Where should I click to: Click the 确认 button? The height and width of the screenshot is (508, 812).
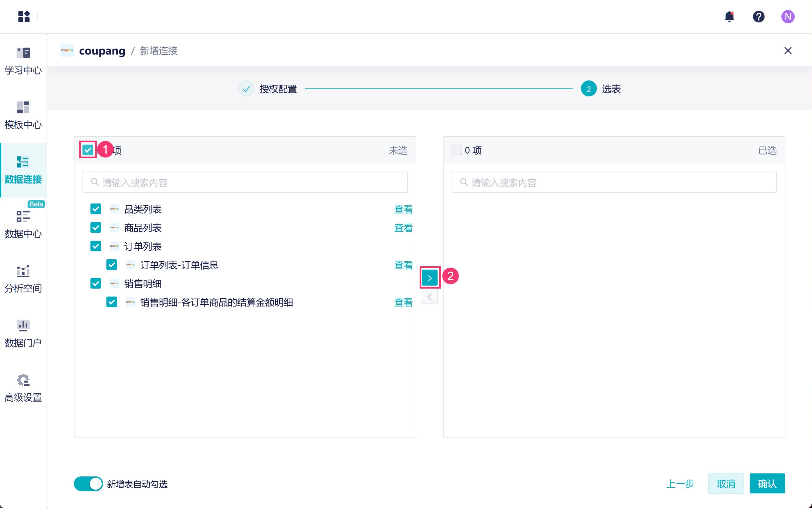[x=767, y=483]
